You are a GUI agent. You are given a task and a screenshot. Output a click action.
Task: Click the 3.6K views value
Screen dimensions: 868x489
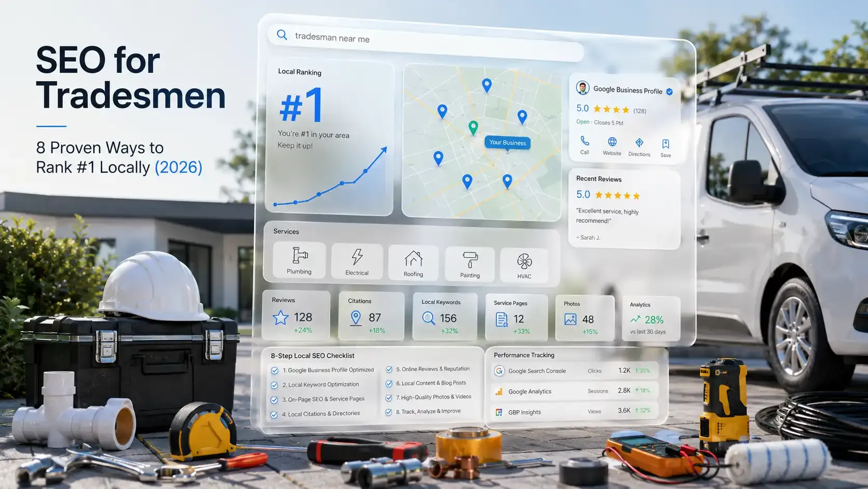pos(624,411)
